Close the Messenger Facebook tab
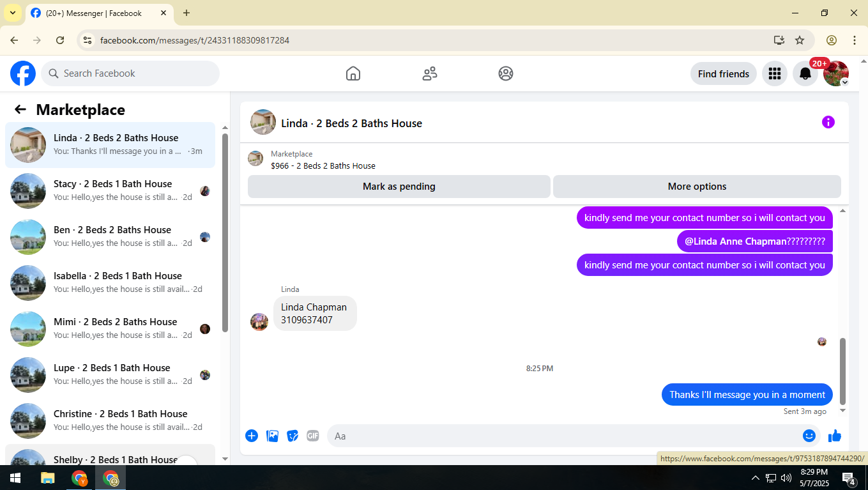 coord(164,13)
